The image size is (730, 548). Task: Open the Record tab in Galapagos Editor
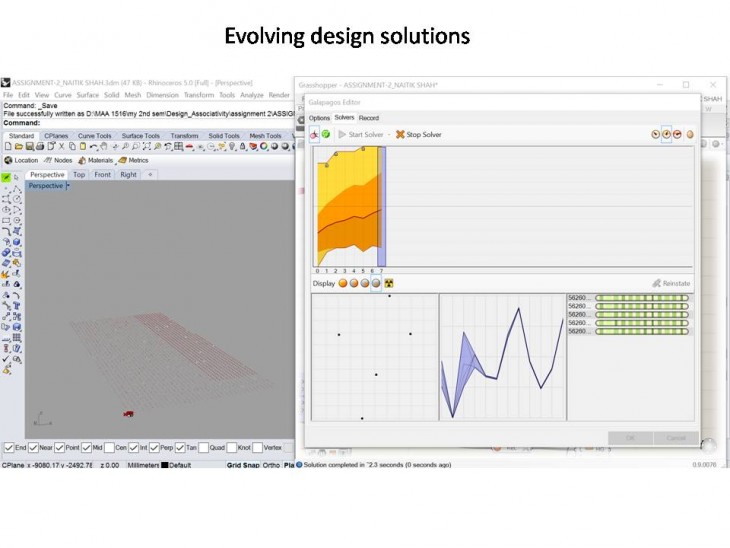(369, 118)
